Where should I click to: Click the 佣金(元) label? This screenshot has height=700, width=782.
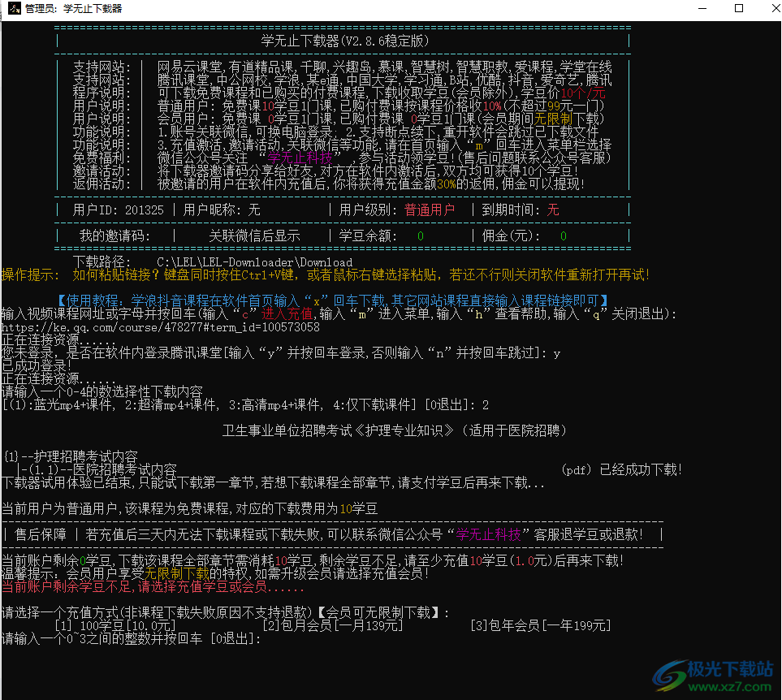(511, 235)
